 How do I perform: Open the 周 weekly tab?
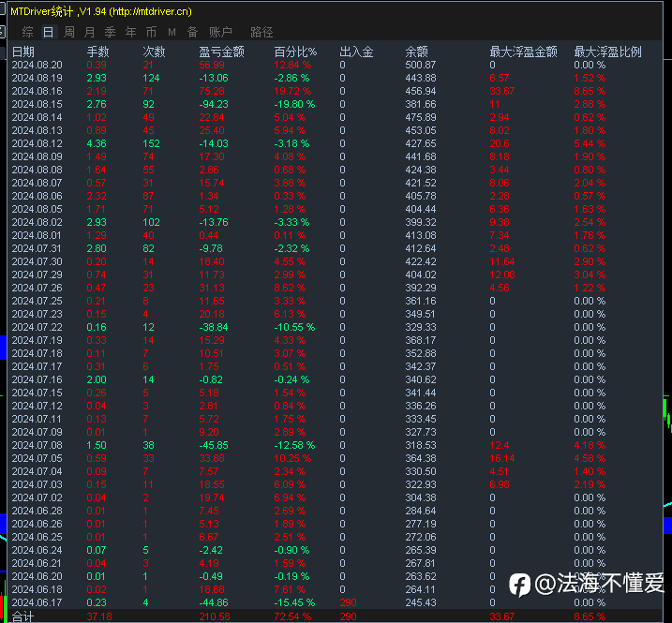click(69, 32)
